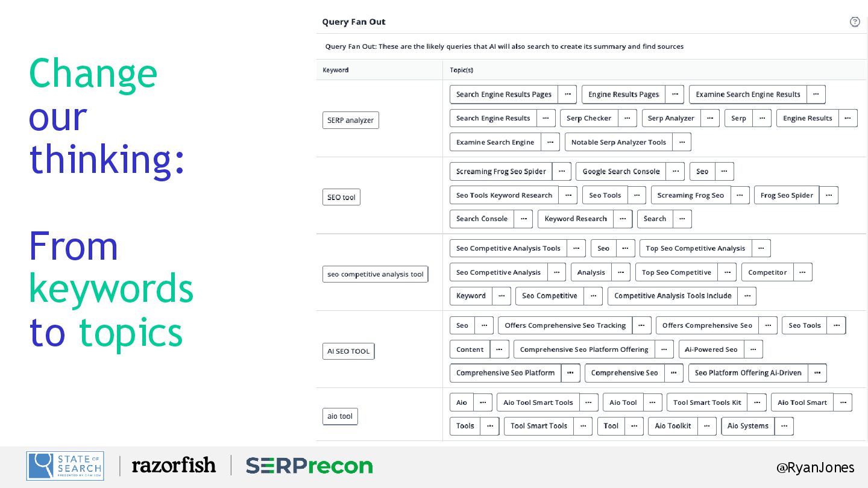Open ellipsis menu beside Screaming Frog Seo Spider
Screen dimensions: 868x488
coord(561,171)
